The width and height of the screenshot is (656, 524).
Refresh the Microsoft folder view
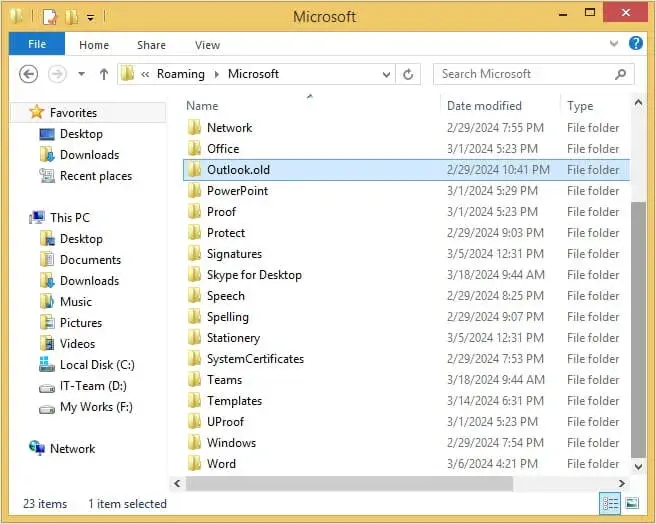408,74
